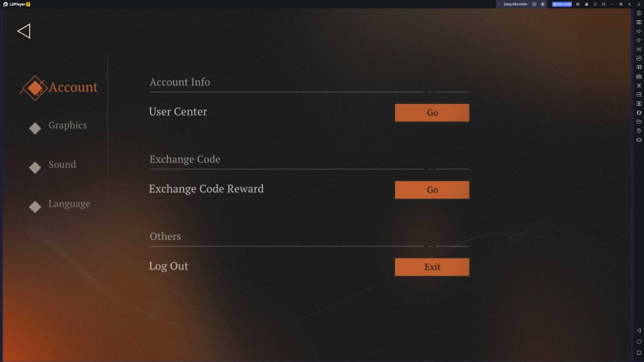Open the multi-instance manager in the title bar
Viewport: 644px width, 362px height.
point(579,4)
